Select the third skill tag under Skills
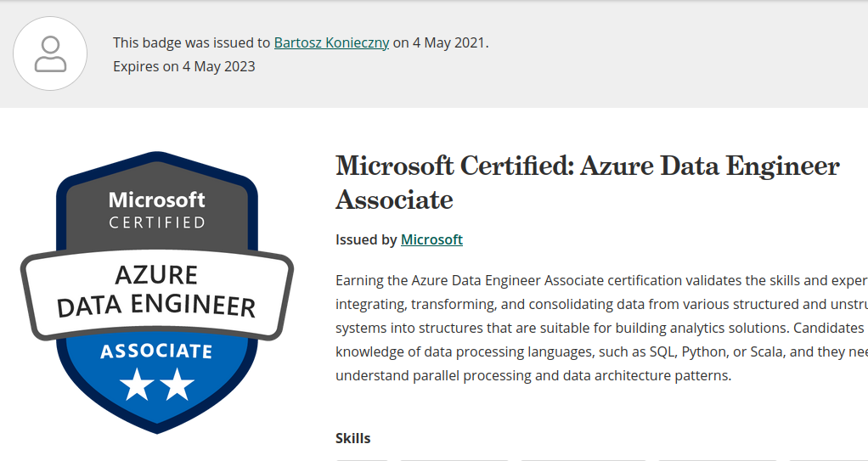The image size is (868, 461). pos(583,459)
